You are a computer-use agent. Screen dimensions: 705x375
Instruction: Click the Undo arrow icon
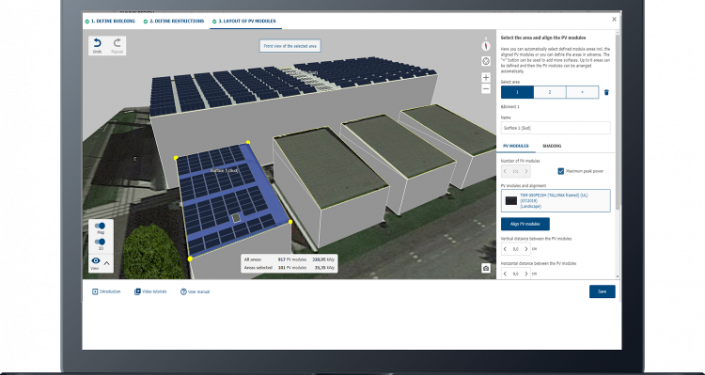97,43
